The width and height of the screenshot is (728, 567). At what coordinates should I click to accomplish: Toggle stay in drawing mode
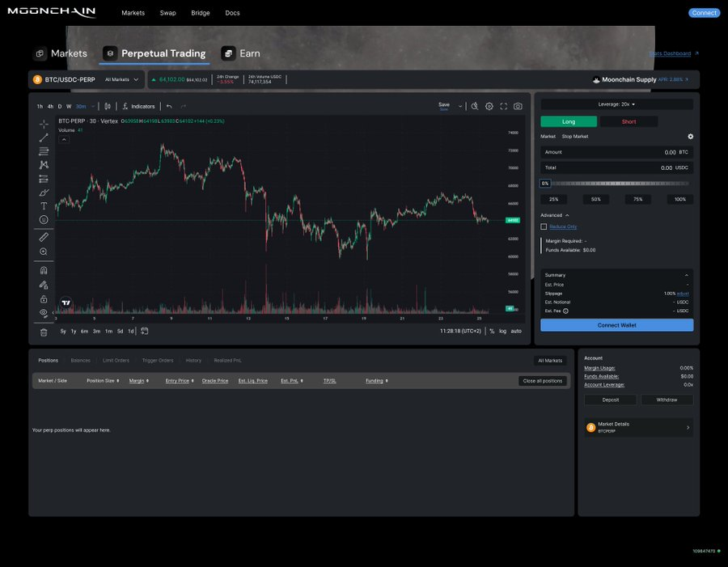(x=44, y=285)
